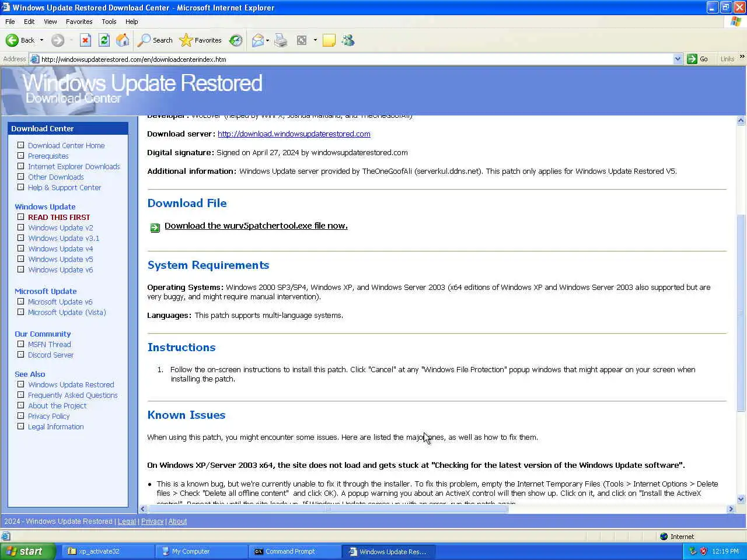Click the horizontal scrollbar right arrow
The height and width of the screenshot is (560, 747).
tap(731, 509)
